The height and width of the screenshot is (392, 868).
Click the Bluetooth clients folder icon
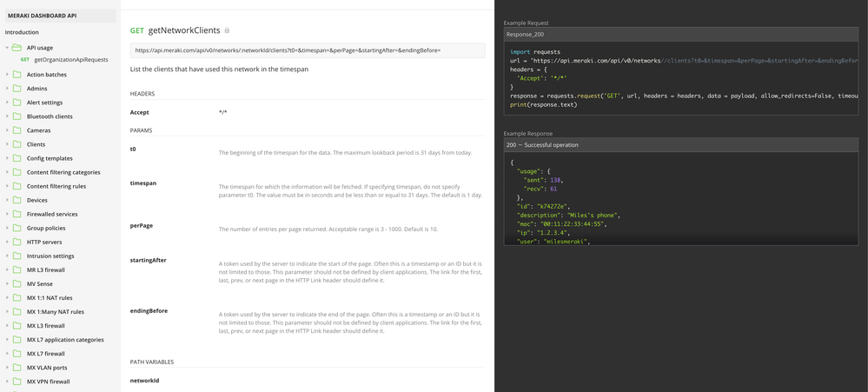[17, 116]
